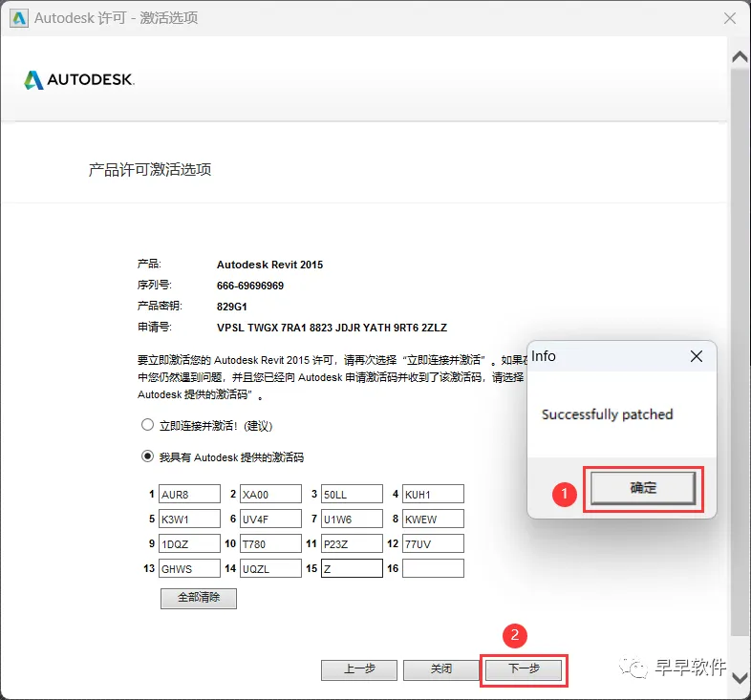Click the product key 829G1
The image size is (751, 700).
click(x=232, y=307)
